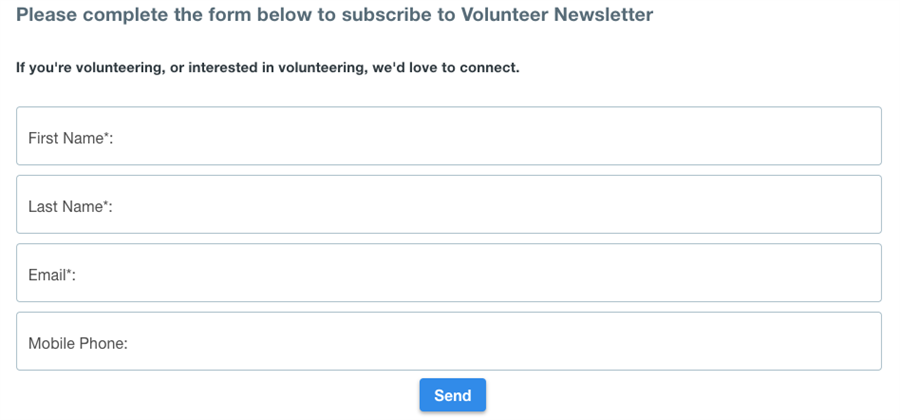Click the 'subscribe to Volunteer Newsletter' heading
The height and width of the screenshot is (420, 900).
click(497, 14)
